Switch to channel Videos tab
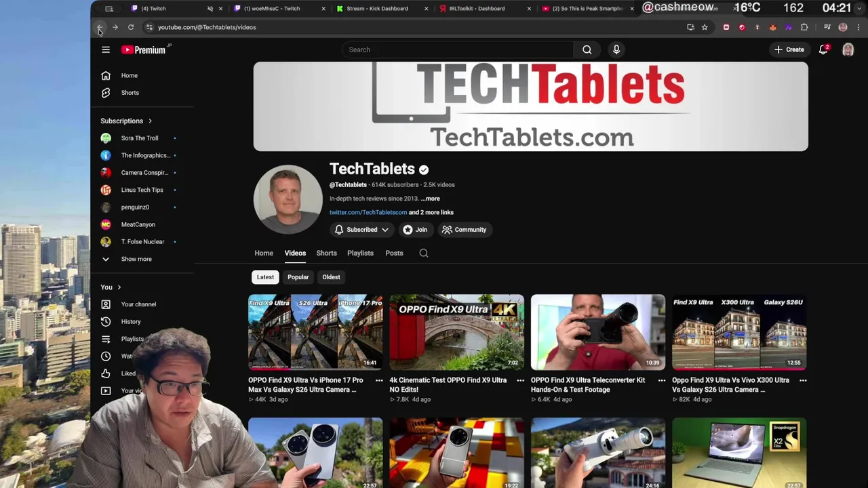Screen dimensions: 868x488 (295, 253)
